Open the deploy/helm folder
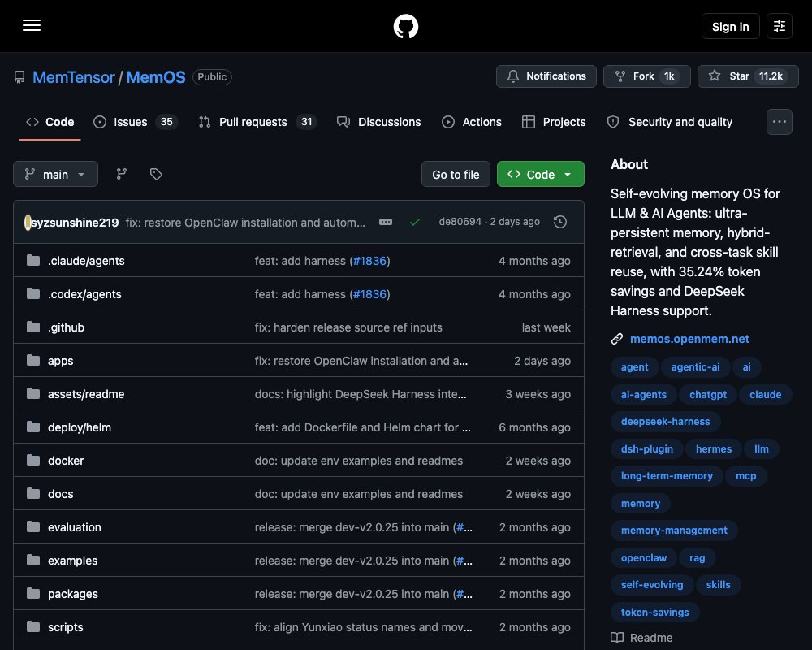The width and height of the screenshot is (812, 650). 80,427
